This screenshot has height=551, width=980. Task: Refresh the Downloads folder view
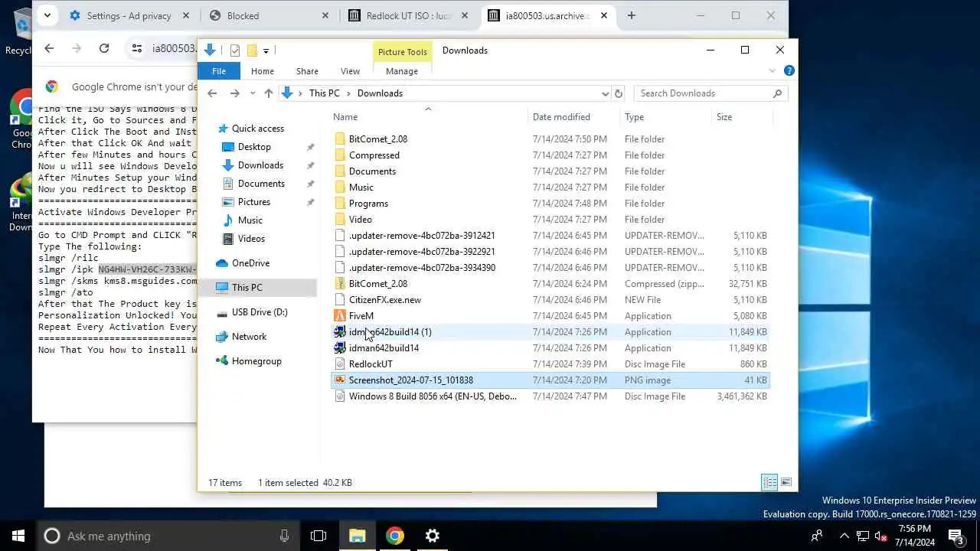point(619,93)
